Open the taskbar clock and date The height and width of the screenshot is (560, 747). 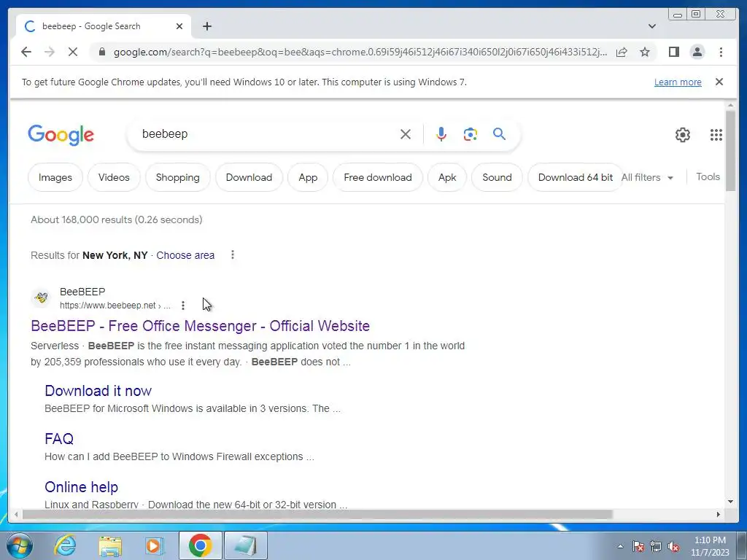point(710,546)
